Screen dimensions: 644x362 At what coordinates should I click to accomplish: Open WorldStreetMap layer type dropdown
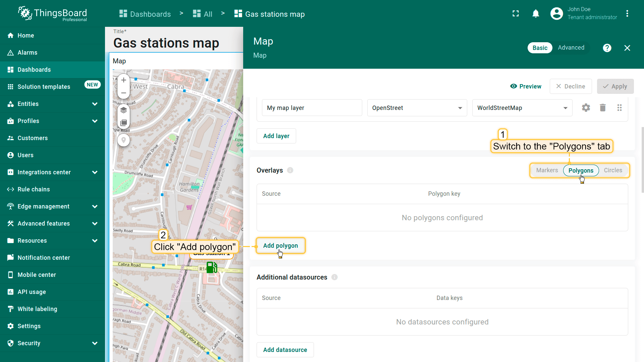tap(522, 108)
